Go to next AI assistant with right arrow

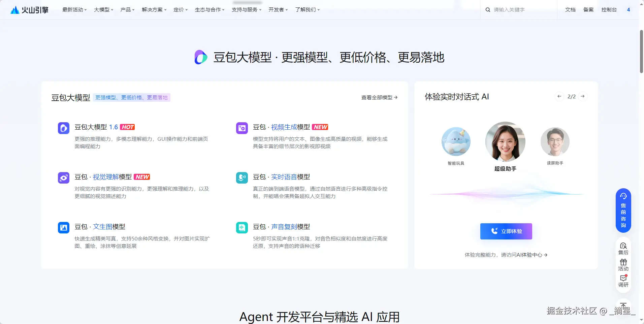coord(583,97)
